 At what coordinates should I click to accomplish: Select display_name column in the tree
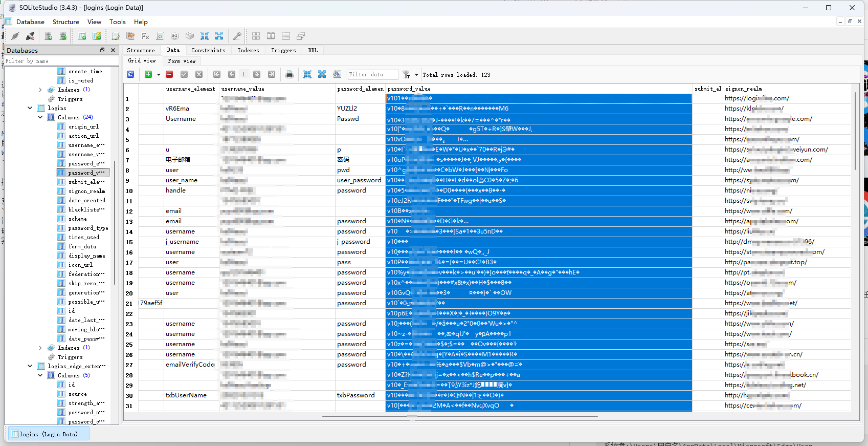click(86, 256)
